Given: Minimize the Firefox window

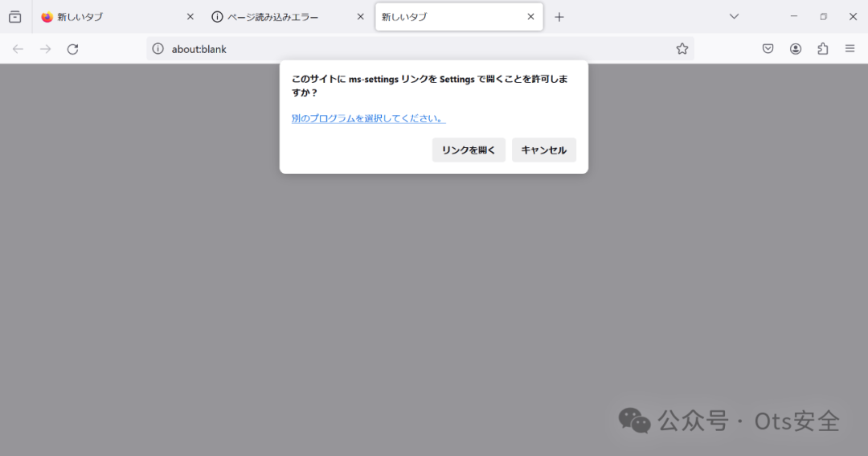Looking at the screenshot, I should (x=794, y=17).
